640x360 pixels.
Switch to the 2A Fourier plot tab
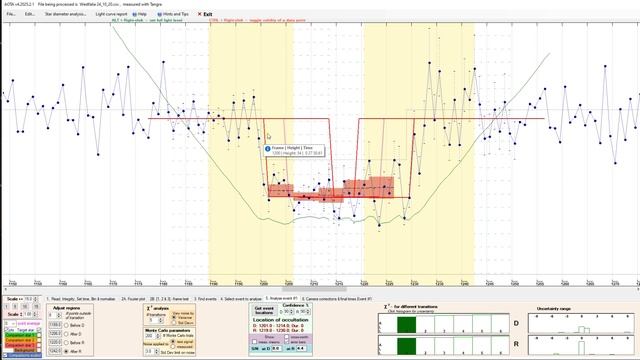pyautogui.click(x=133, y=299)
